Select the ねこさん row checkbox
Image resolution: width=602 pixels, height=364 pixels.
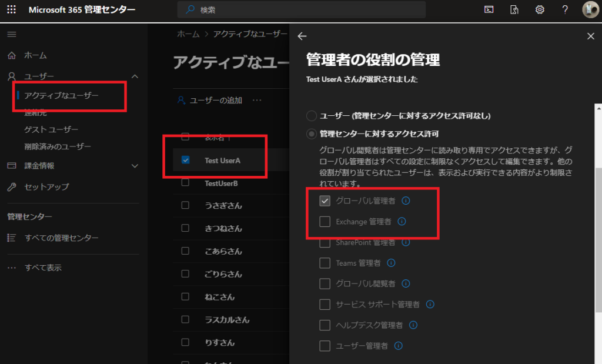click(185, 296)
